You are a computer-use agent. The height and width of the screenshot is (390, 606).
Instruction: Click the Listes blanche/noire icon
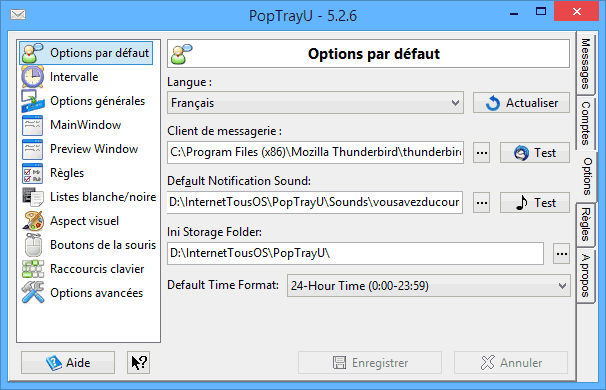click(32, 197)
